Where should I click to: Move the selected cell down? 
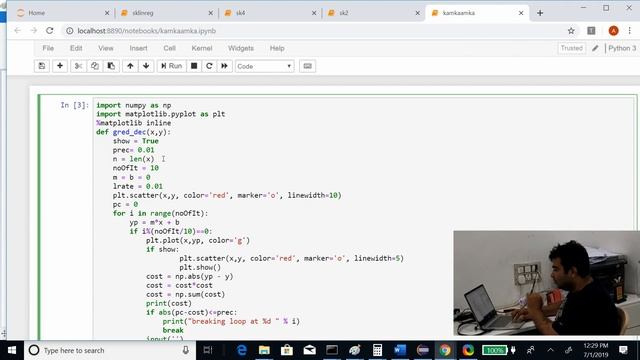tap(146, 66)
